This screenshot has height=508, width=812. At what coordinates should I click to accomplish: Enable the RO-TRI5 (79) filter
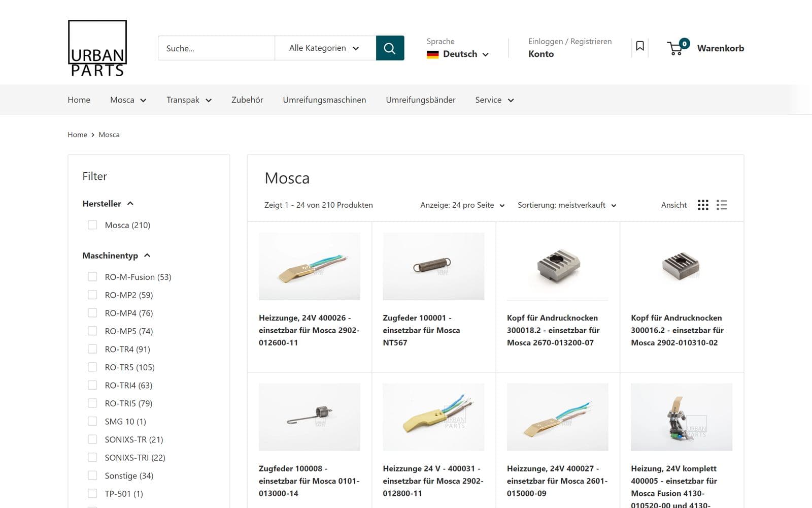pos(92,403)
